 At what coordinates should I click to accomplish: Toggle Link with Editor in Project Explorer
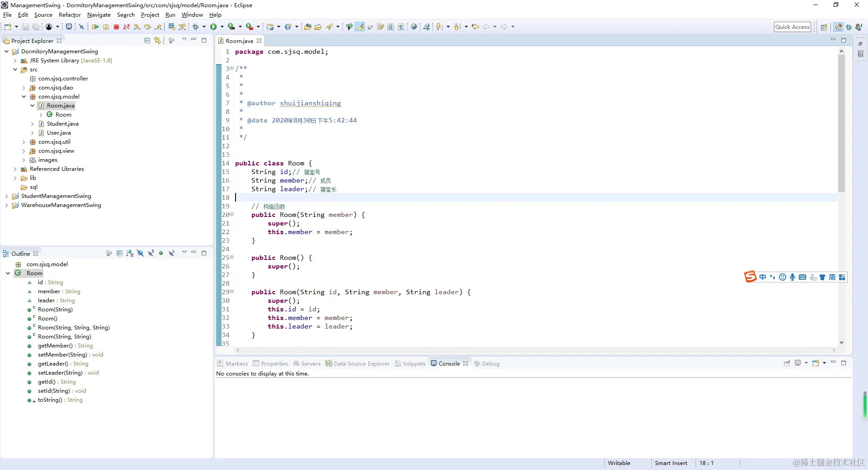[x=157, y=40]
